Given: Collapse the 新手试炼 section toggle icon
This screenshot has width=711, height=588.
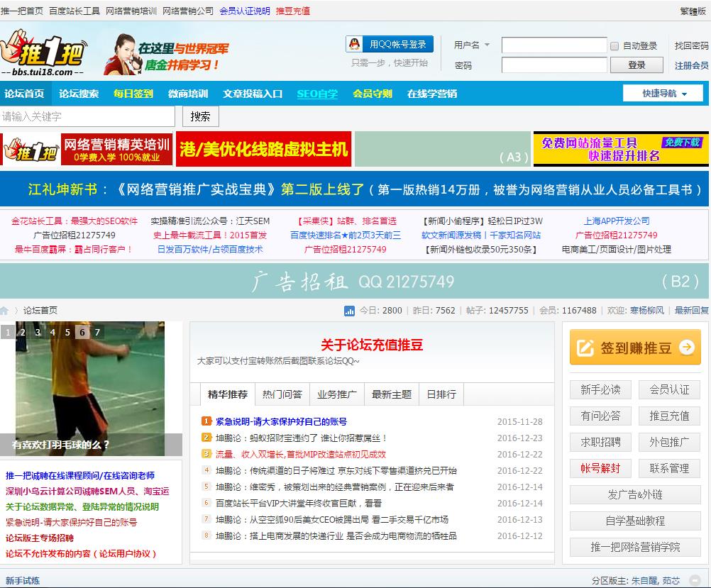Looking at the screenshot, I should pos(695,580).
